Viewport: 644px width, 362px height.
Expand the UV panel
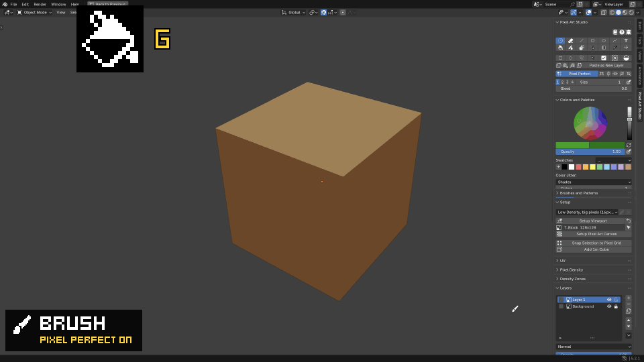click(557, 261)
